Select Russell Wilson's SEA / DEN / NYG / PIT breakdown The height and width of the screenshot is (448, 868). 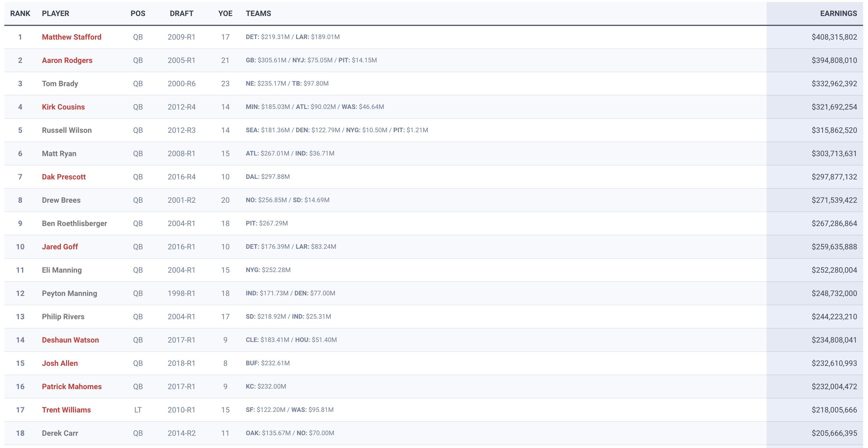pos(337,130)
